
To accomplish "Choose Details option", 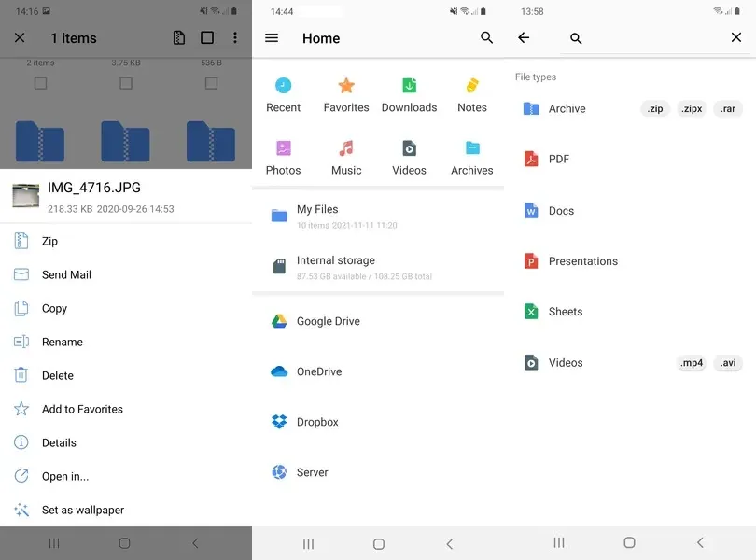I will [126, 442].
